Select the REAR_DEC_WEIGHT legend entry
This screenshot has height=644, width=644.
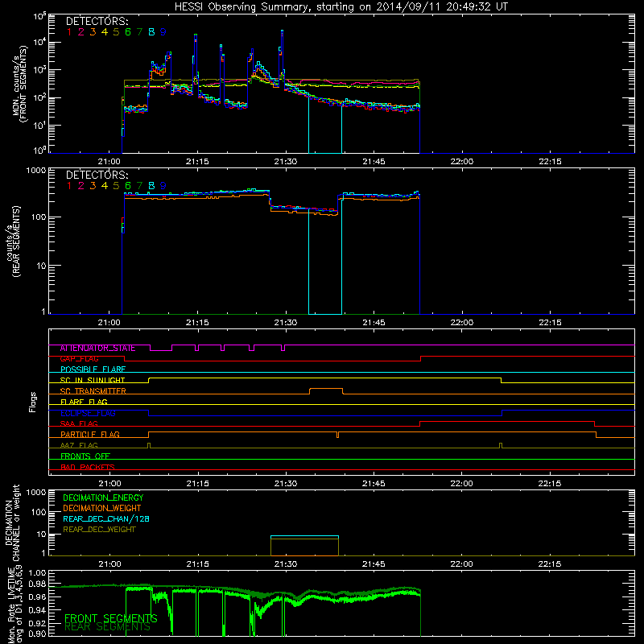tap(99, 530)
